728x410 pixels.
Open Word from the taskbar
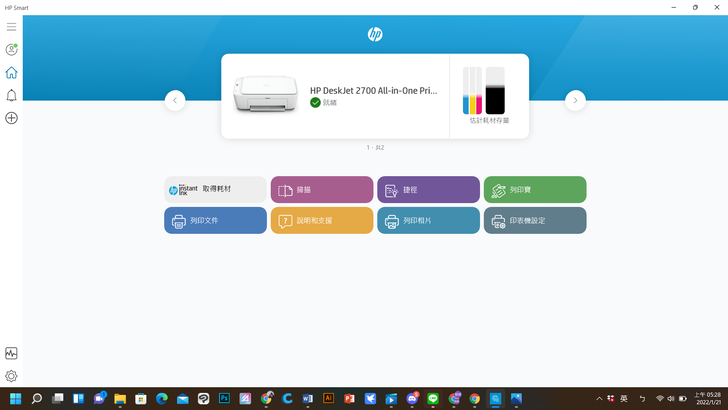coord(308,398)
